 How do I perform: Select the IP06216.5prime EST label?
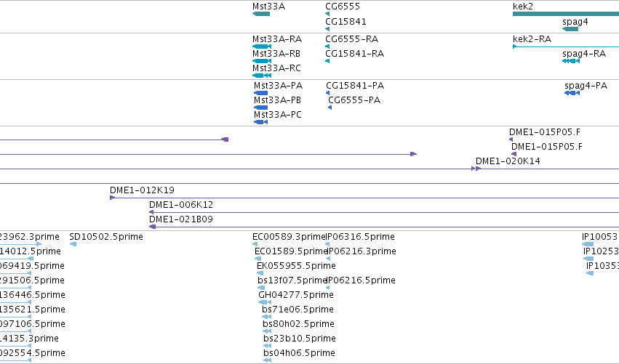point(361,280)
